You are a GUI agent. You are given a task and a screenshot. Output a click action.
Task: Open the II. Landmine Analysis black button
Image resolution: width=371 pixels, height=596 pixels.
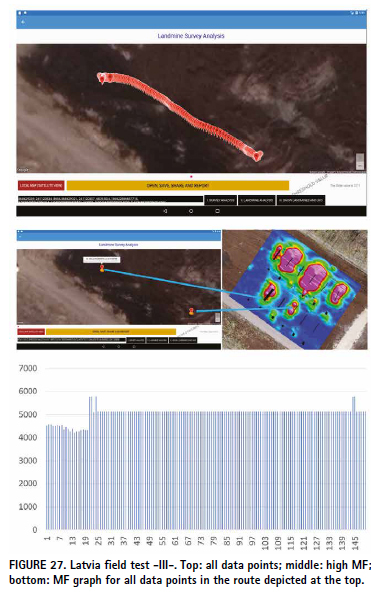click(x=257, y=200)
